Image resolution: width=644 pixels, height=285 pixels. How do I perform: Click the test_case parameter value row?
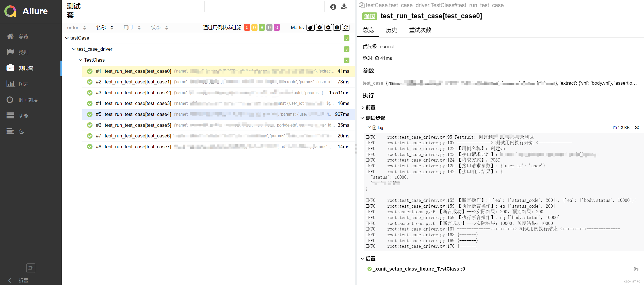500,83
